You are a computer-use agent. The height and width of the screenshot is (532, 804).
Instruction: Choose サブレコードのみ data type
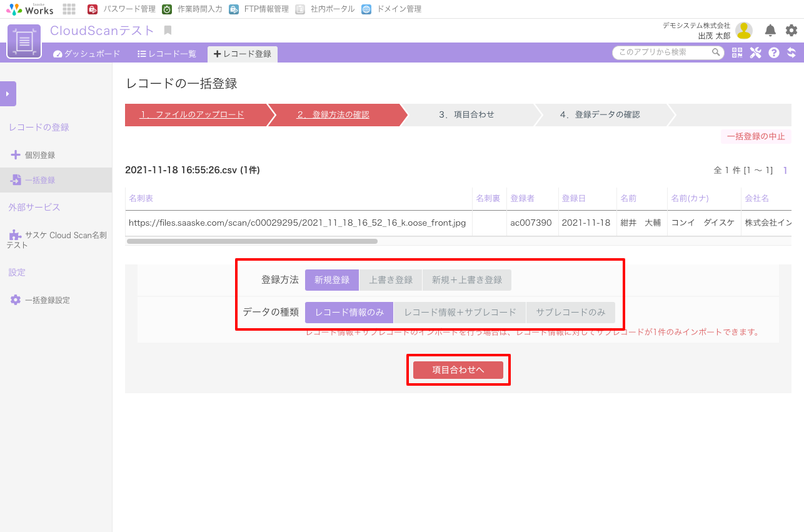(x=571, y=313)
